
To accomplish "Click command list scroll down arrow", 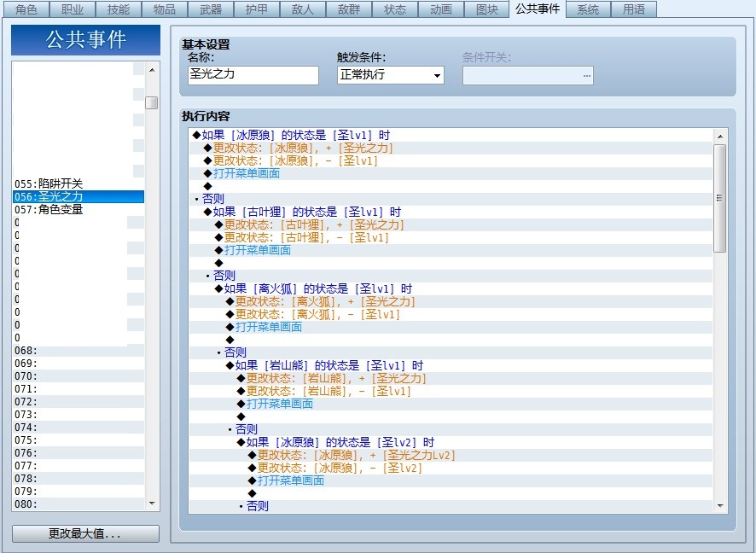I will [x=720, y=506].
